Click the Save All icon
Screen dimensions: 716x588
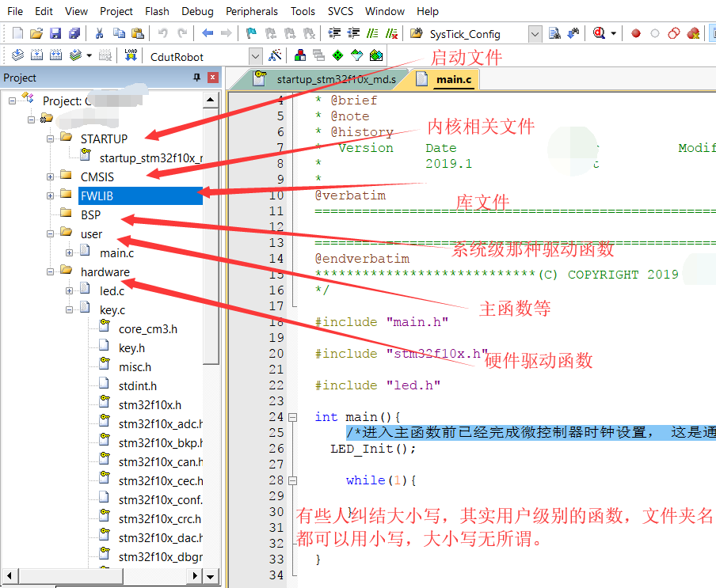point(74,33)
